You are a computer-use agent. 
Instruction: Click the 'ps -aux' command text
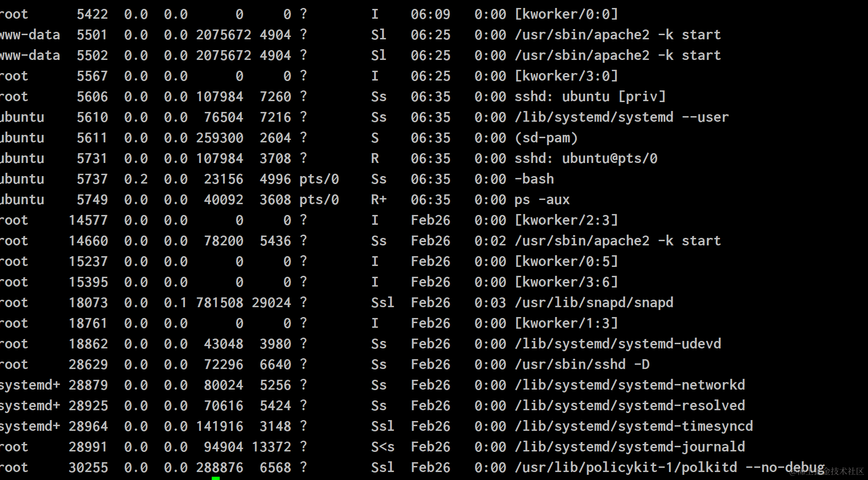[x=542, y=199]
